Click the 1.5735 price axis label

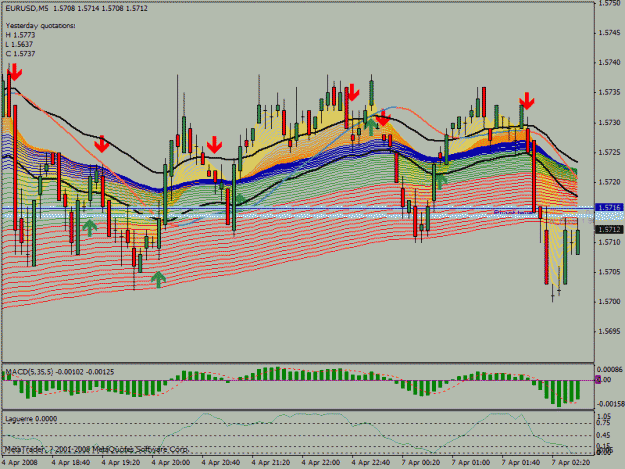(609, 92)
